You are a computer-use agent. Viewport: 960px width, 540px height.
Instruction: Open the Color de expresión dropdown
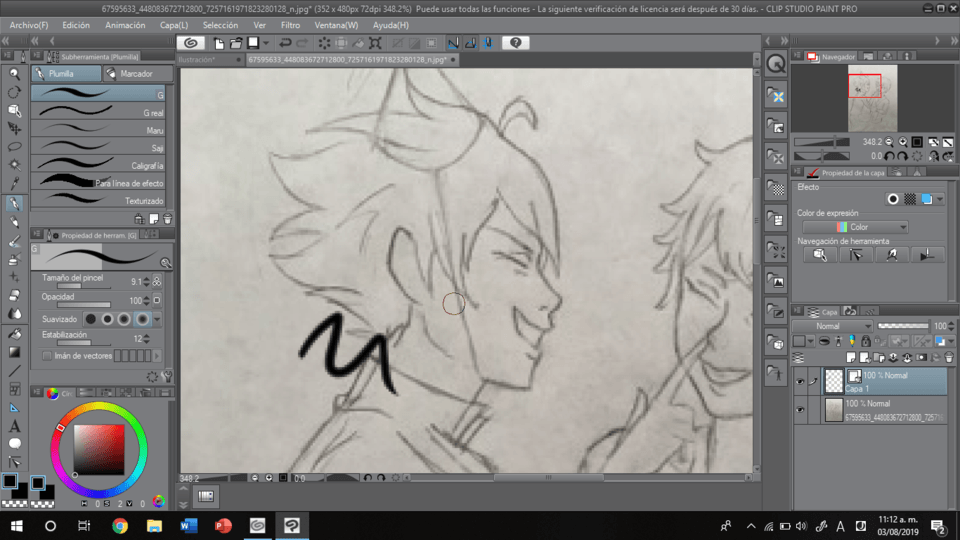[x=855, y=227]
